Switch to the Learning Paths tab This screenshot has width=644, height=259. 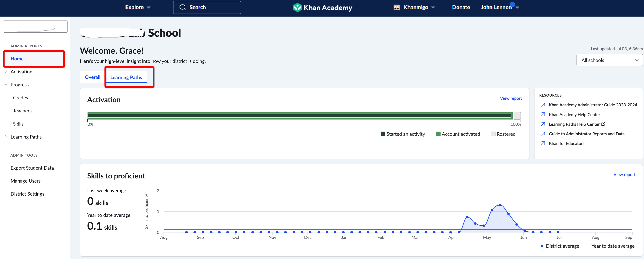point(126,77)
